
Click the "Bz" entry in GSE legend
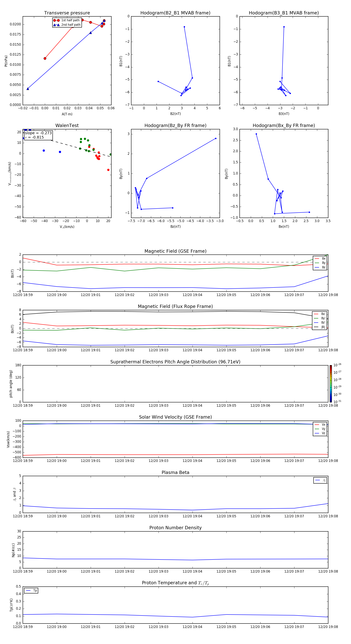[320, 267]
